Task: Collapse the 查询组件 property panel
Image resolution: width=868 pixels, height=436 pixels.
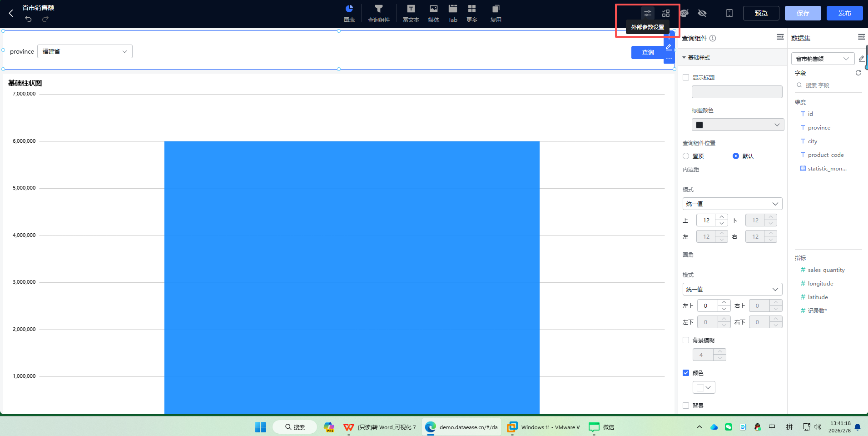Action: tap(780, 37)
